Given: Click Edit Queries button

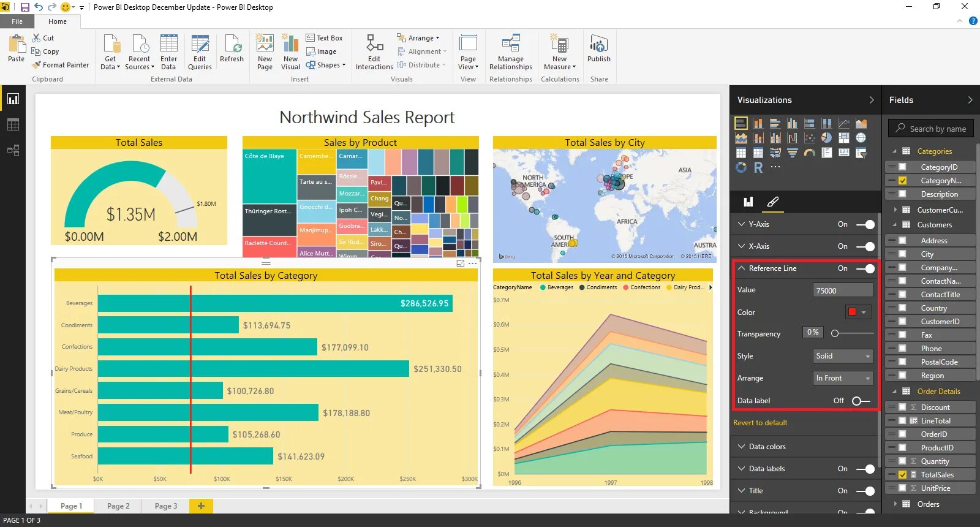Looking at the screenshot, I should [200, 53].
